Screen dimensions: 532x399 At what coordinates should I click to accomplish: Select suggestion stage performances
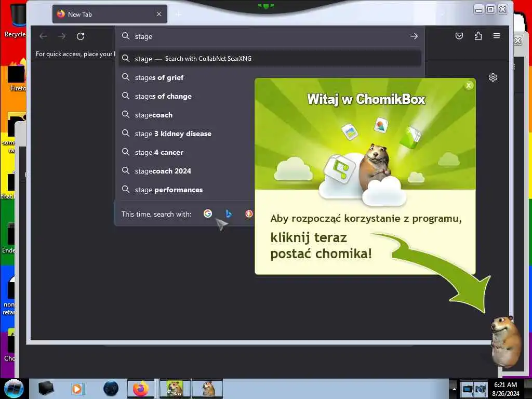pyautogui.click(x=187, y=190)
